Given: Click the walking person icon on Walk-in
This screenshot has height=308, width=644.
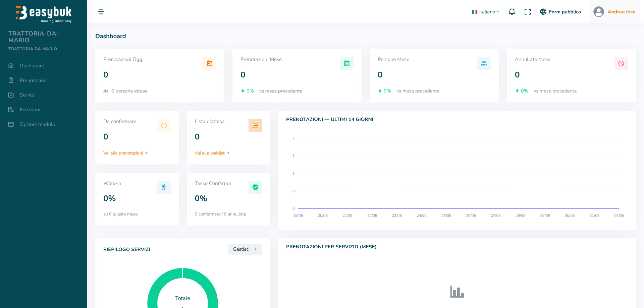Looking at the screenshot, I should click(x=164, y=187).
